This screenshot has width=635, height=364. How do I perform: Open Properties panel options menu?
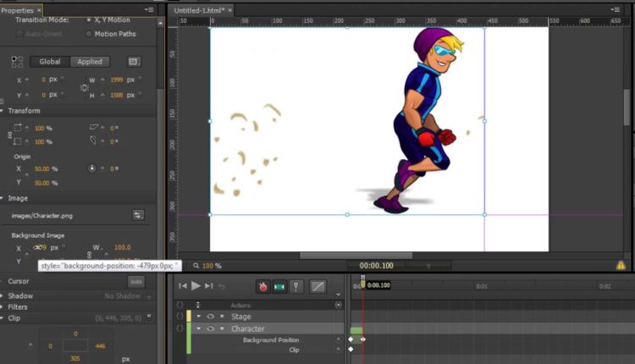pyautogui.click(x=149, y=9)
